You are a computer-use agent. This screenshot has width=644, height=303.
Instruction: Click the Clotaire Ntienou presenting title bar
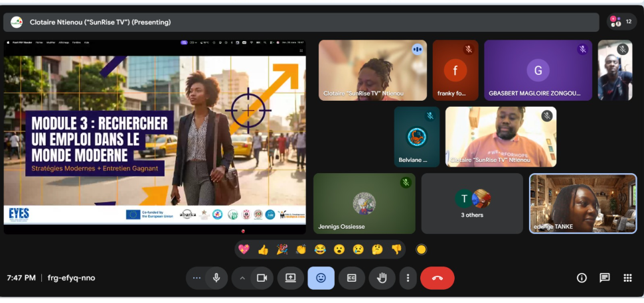click(100, 22)
